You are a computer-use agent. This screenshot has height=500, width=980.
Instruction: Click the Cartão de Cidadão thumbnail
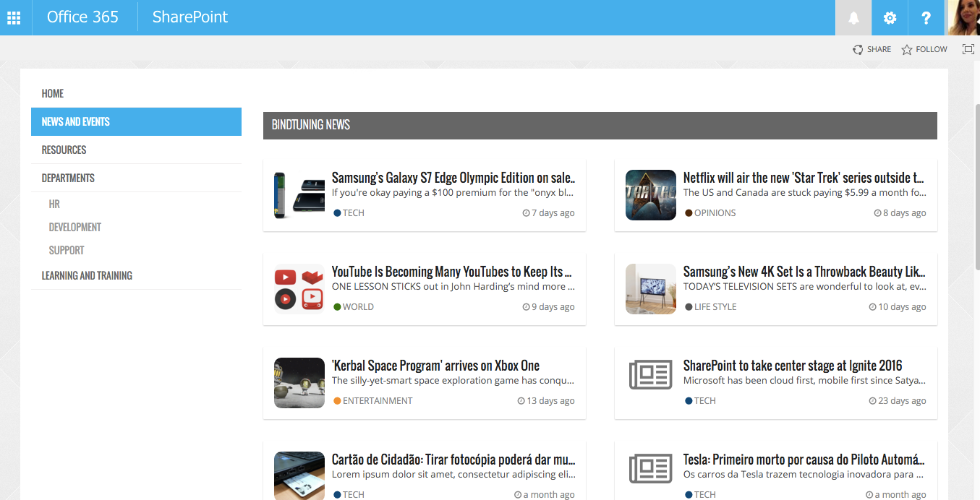pyautogui.click(x=299, y=476)
